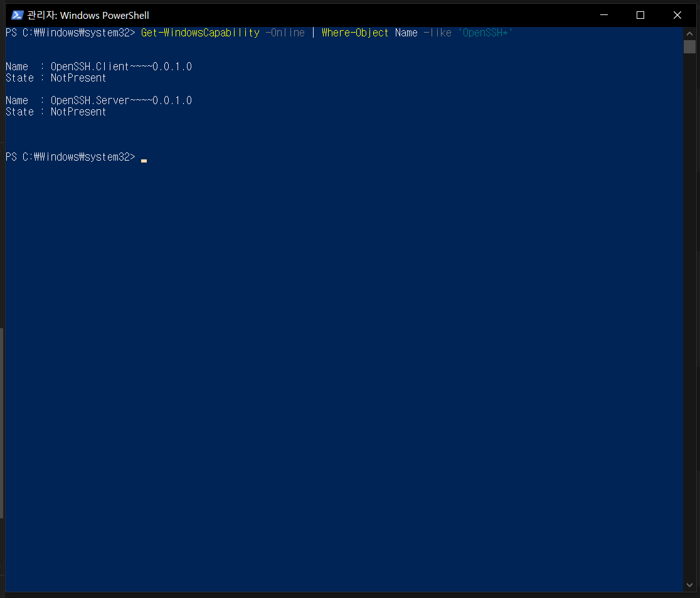Click the scrollbar up arrow

(689, 33)
